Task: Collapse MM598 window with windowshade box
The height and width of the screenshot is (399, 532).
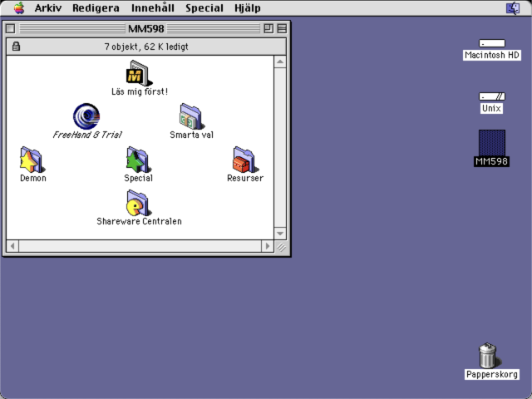Action: pos(282,28)
